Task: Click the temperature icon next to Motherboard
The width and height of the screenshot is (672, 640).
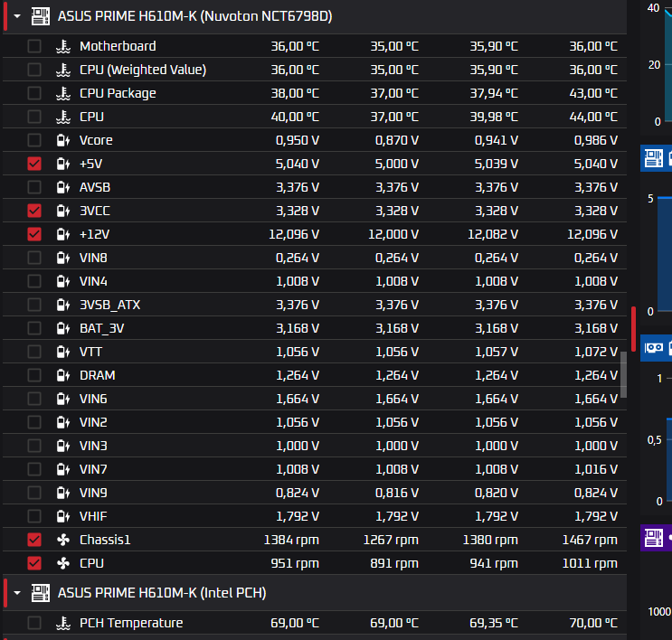Action: pos(63,46)
